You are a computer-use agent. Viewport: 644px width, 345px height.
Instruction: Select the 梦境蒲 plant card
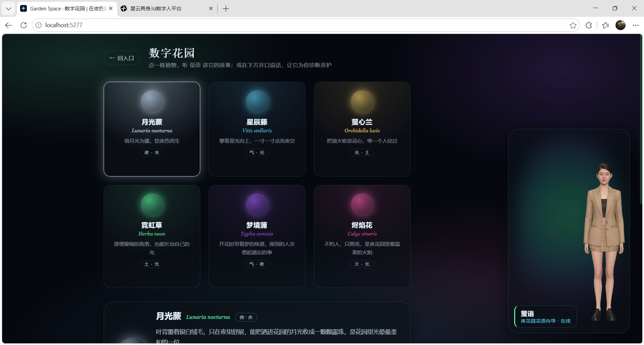(x=257, y=236)
